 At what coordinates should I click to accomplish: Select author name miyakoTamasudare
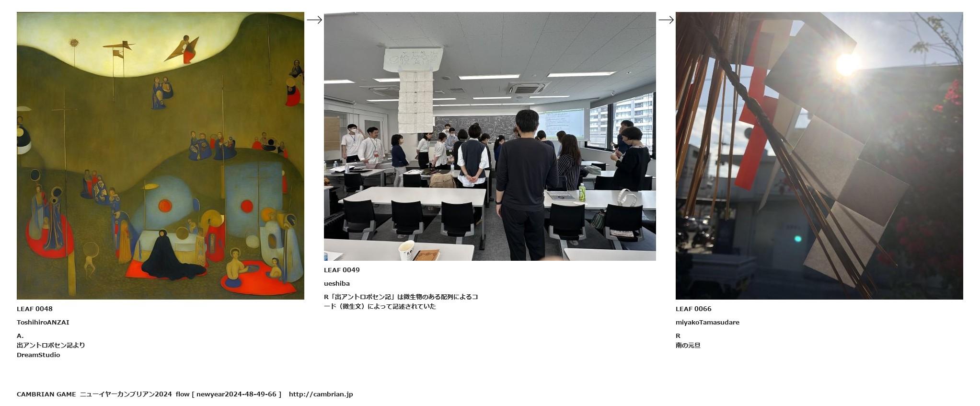click(x=707, y=322)
